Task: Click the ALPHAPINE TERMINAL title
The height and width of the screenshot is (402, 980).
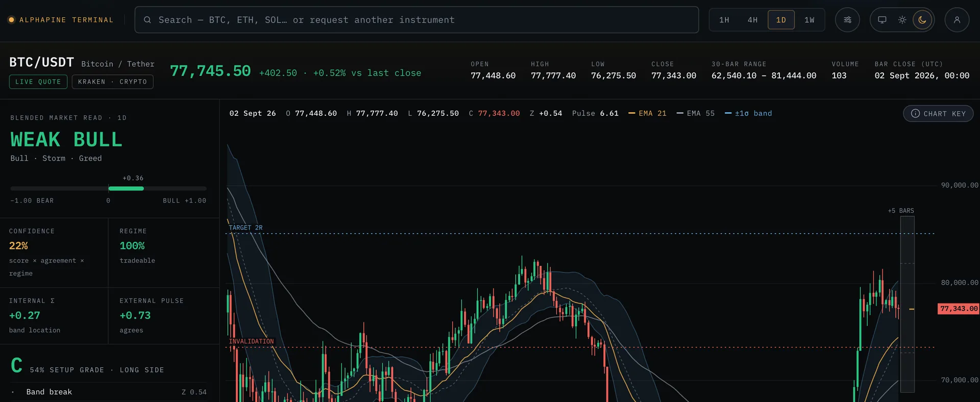Action: [x=66, y=20]
